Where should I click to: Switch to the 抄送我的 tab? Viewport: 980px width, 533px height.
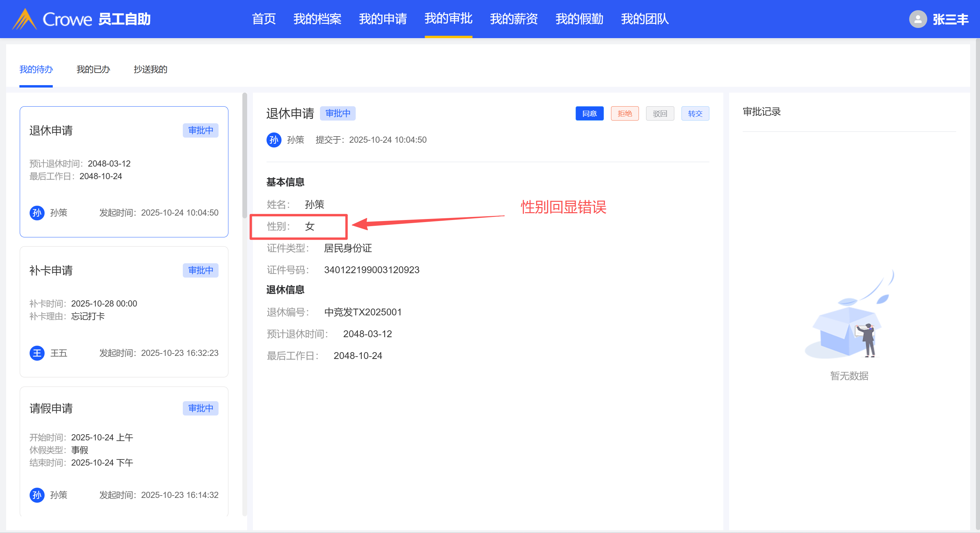pos(150,69)
